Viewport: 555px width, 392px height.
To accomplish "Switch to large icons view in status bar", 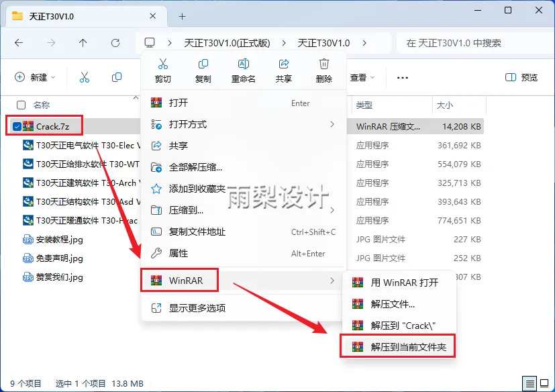I will 544,383.
